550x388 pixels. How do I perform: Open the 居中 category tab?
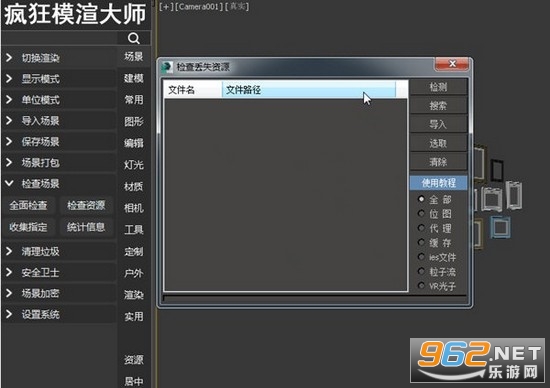(x=134, y=381)
